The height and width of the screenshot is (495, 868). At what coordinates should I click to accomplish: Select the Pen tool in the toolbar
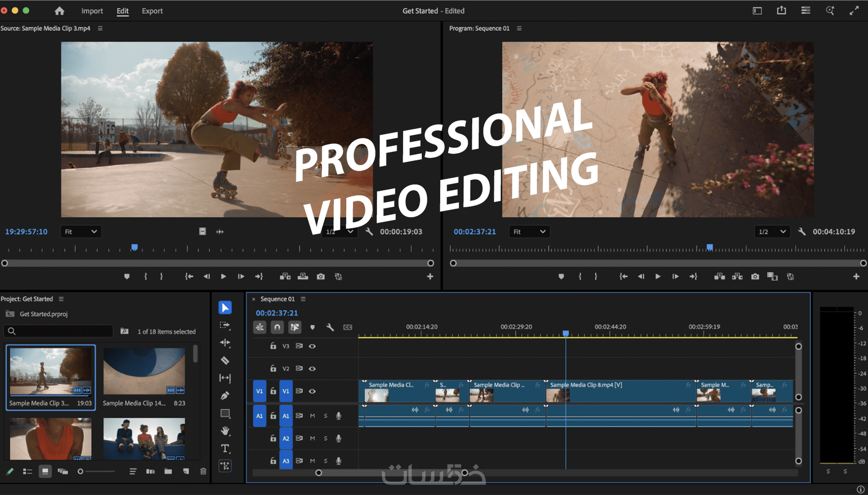(225, 395)
